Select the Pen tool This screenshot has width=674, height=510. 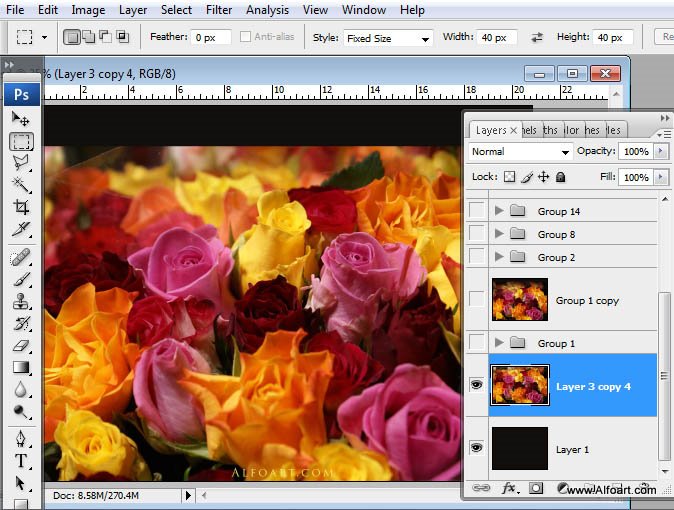[x=21, y=439]
